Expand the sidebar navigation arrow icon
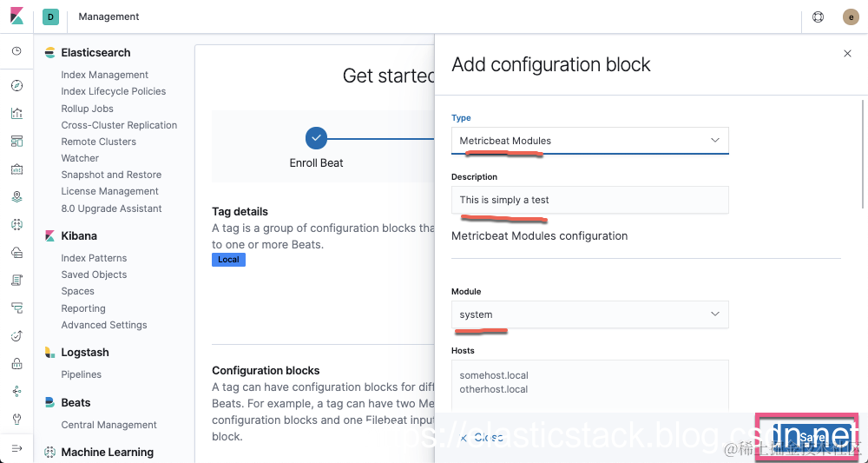The height and width of the screenshot is (463, 868). [16, 447]
